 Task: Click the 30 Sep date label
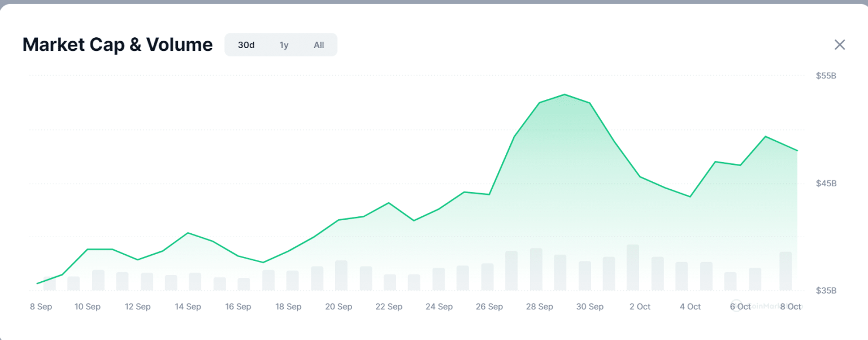589,307
